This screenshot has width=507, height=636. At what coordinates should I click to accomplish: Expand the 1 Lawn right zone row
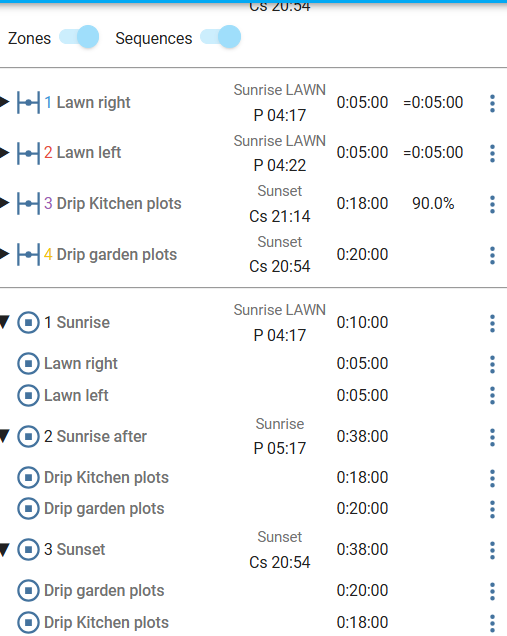tap(4, 102)
